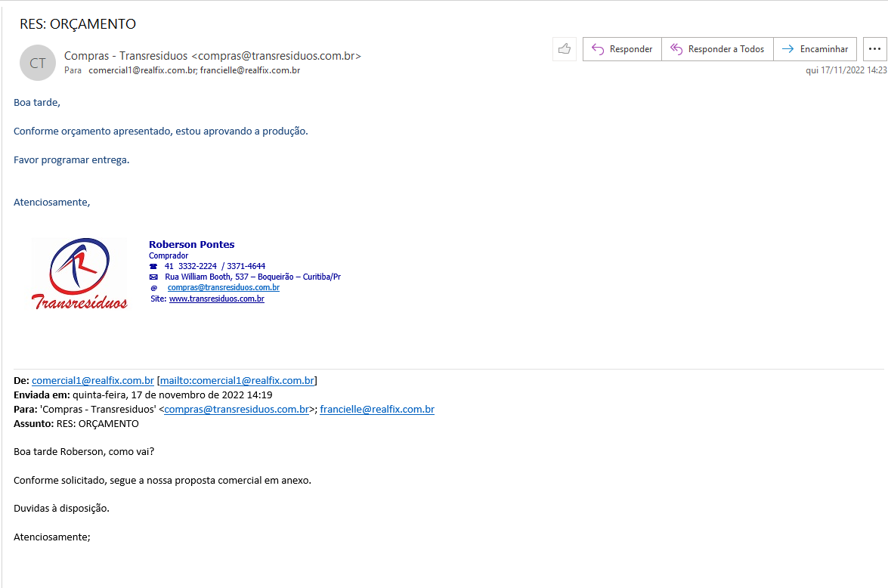This screenshot has height=588, width=888.
Task: Click the Transresiduos logo image
Action: (x=79, y=274)
